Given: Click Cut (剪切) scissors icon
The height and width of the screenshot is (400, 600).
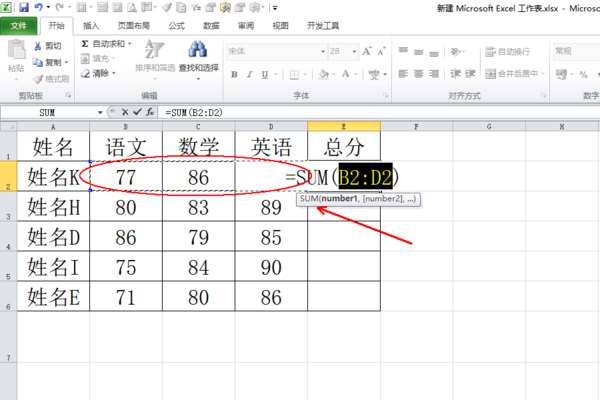Looking at the screenshot, I should (x=38, y=46).
